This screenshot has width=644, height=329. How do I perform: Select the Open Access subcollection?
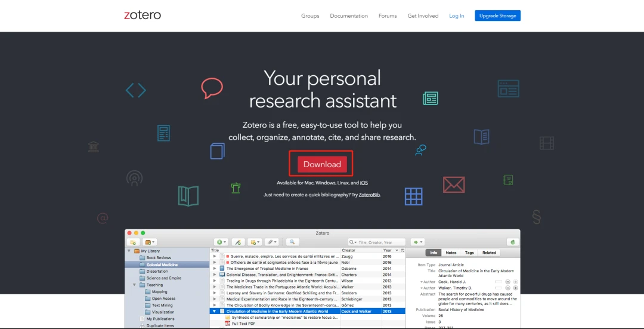coord(163,299)
